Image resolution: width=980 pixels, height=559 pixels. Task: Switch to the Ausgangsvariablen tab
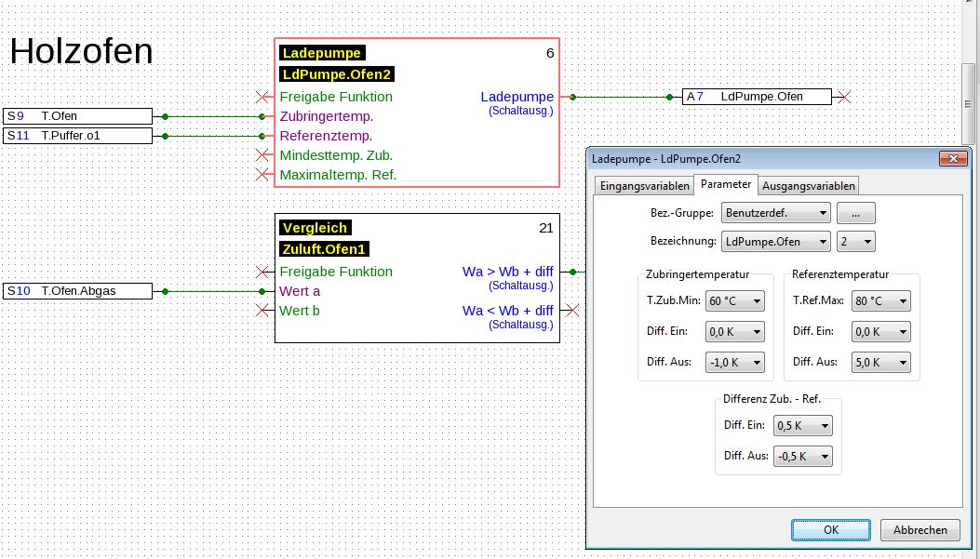point(808,186)
